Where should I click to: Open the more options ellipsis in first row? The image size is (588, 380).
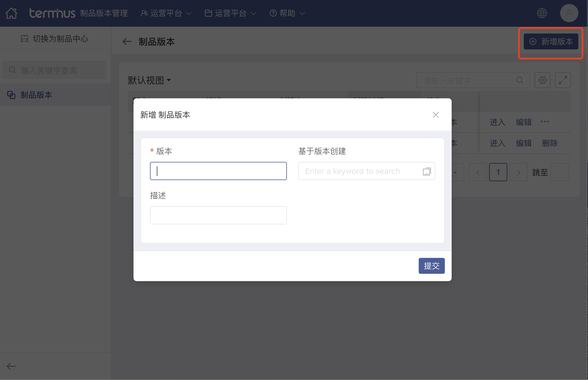[545, 122]
